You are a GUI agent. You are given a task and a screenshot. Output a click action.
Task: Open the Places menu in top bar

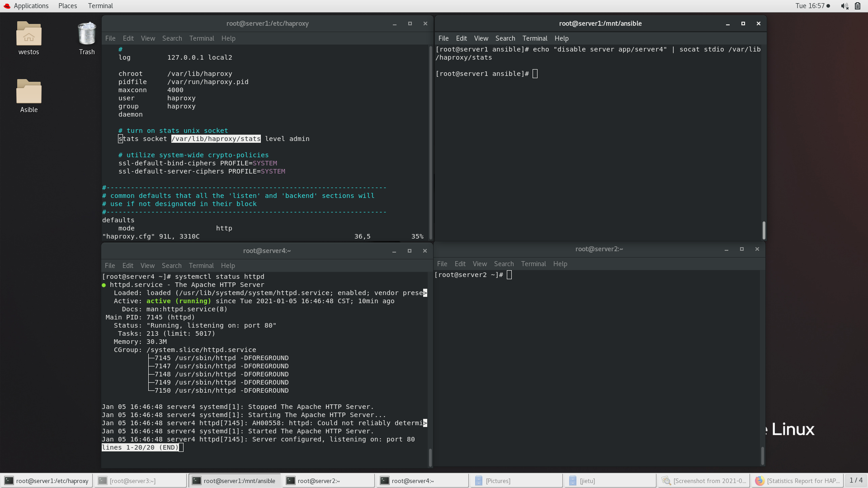67,6
